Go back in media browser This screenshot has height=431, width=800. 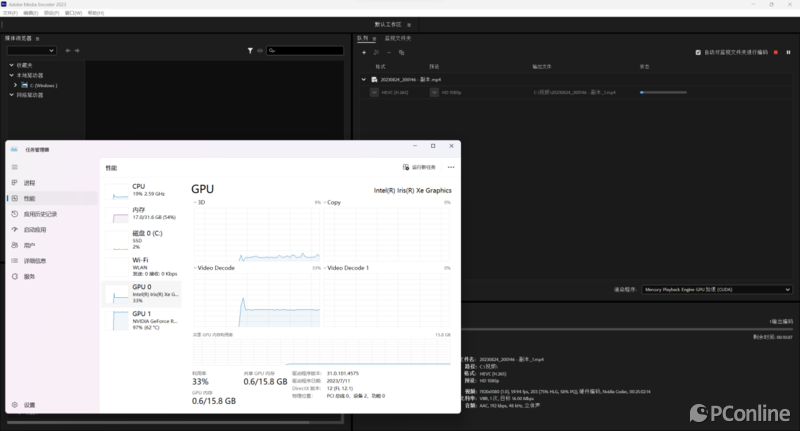click(x=68, y=50)
